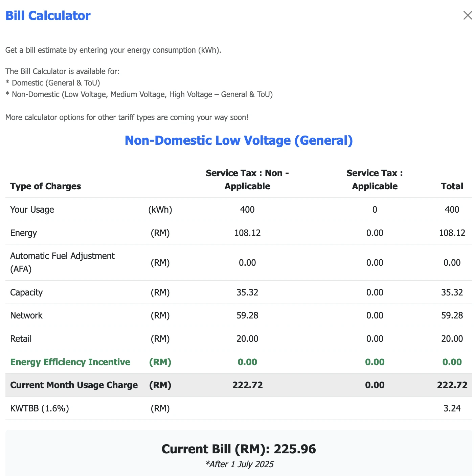Click the Type of Charges column header
475x476 pixels.
point(46,186)
